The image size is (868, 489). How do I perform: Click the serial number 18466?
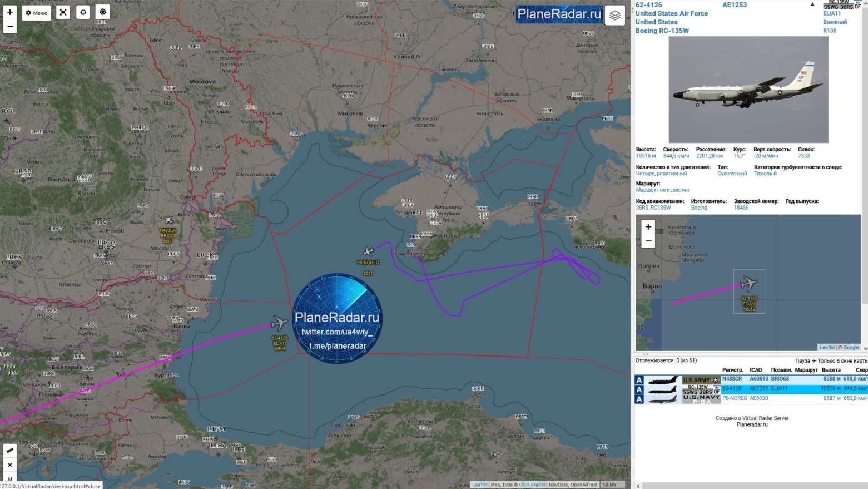[x=741, y=208]
